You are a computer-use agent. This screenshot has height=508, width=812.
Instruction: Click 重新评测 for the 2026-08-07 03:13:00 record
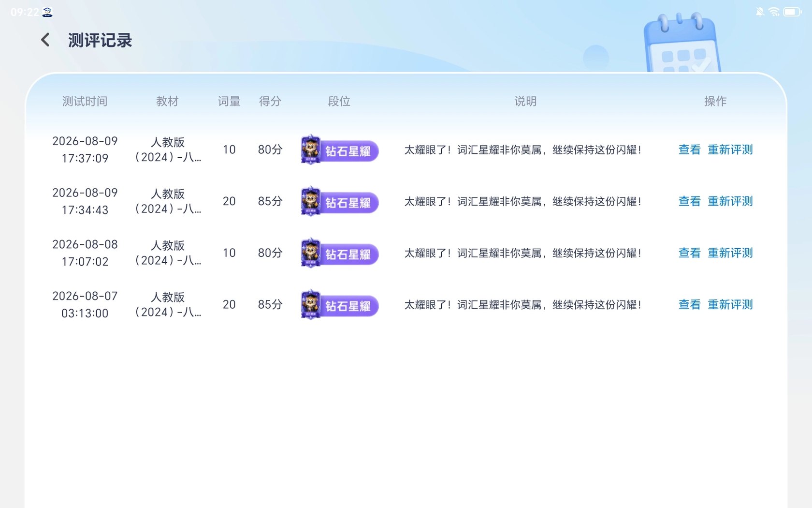[x=730, y=305]
